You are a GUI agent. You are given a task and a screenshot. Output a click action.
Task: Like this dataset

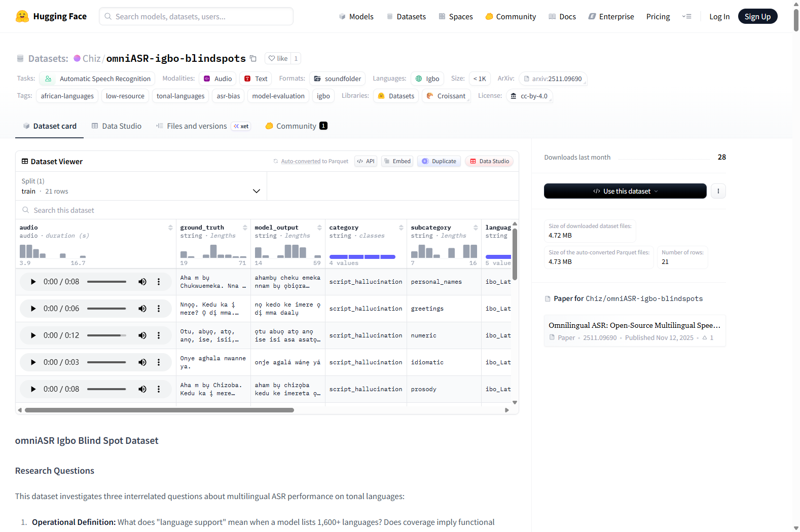click(x=278, y=58)
